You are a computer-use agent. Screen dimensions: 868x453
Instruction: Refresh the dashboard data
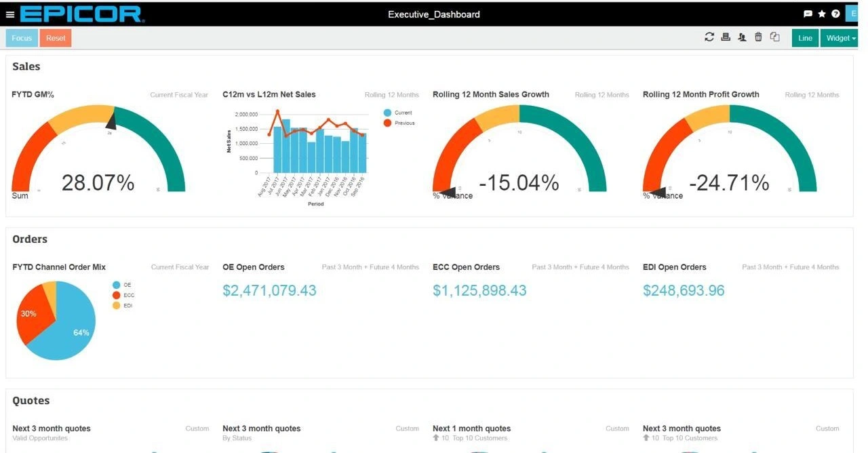(x=709, y=37)
